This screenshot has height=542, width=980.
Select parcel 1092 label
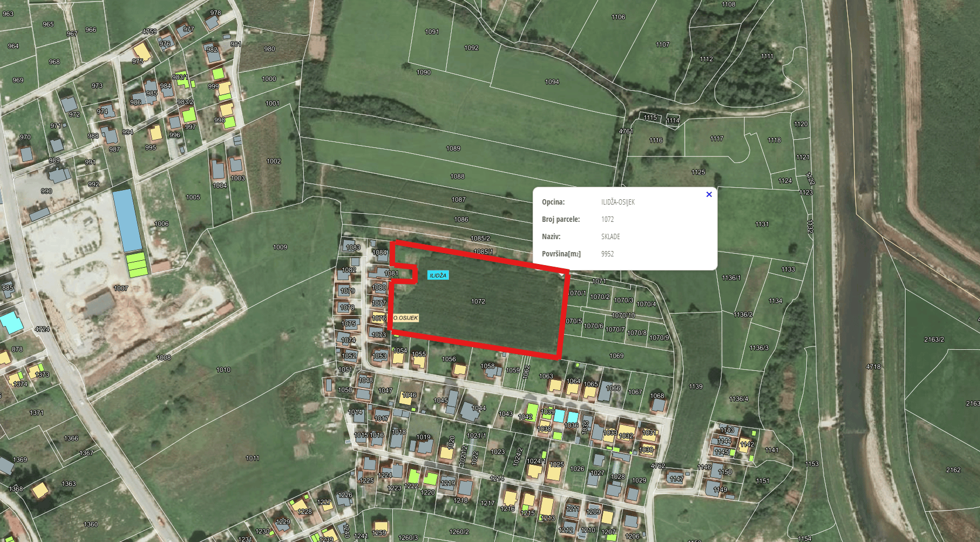[471, 48]
